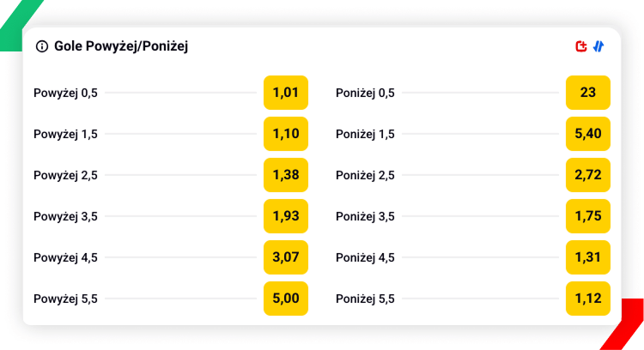Click the Gole Powyżej/Poniżej market title
Viewport: 644px width, 350px height.
(x=120, y=46)
